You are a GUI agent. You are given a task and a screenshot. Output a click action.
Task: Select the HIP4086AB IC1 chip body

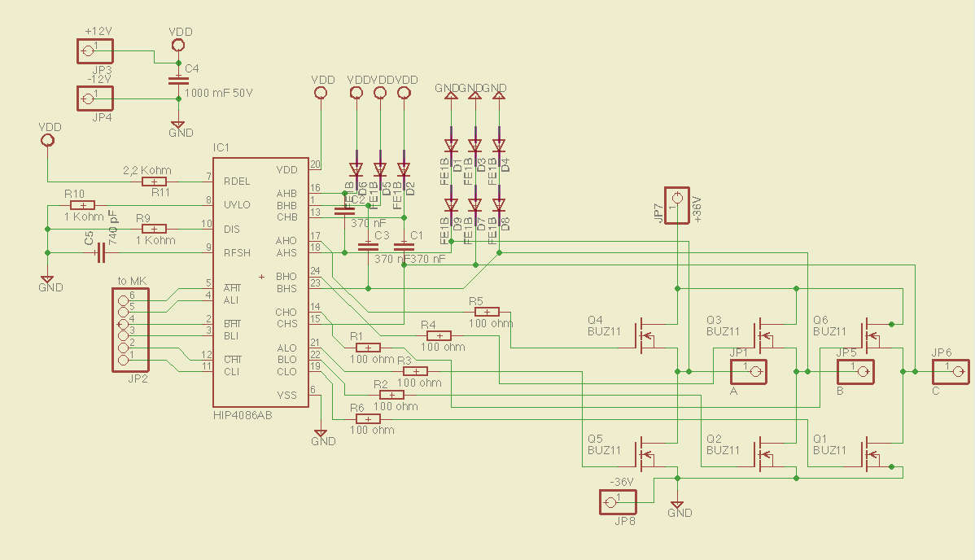coord(261,282)
